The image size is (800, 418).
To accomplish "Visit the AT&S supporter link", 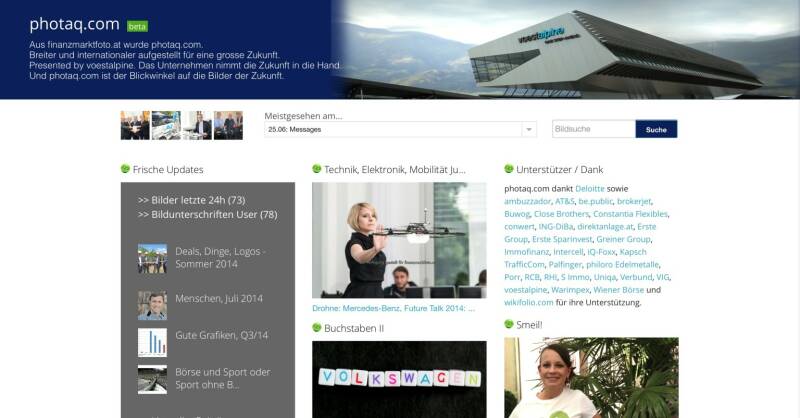I will click(564, 201).
